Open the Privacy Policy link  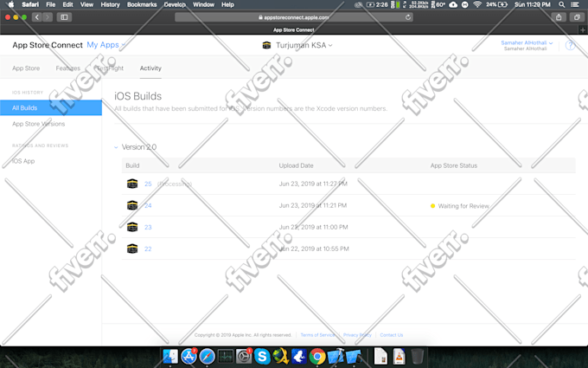[x=357, y=335]
